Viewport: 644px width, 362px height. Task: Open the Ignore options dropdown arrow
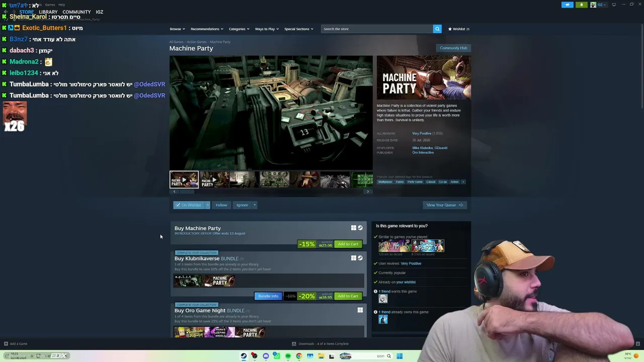[x=255, y=205]
